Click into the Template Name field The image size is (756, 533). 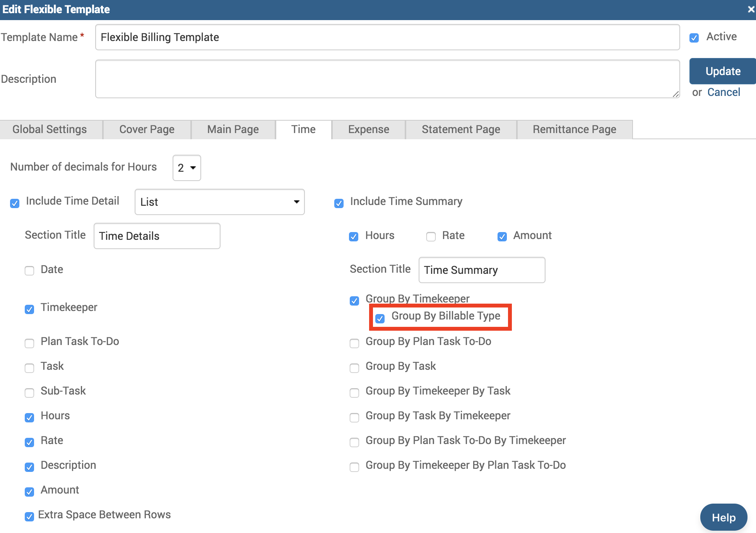[x=387, y=37]
